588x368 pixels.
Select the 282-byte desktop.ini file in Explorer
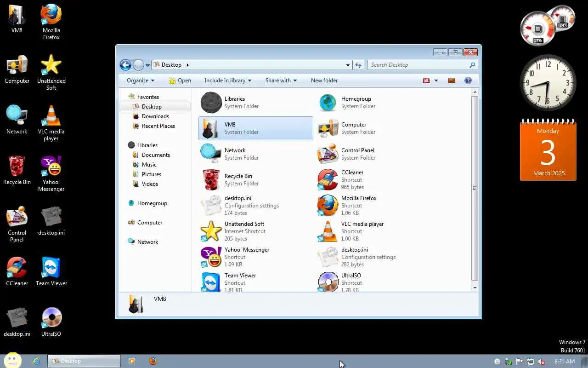(x=372, y=257)
